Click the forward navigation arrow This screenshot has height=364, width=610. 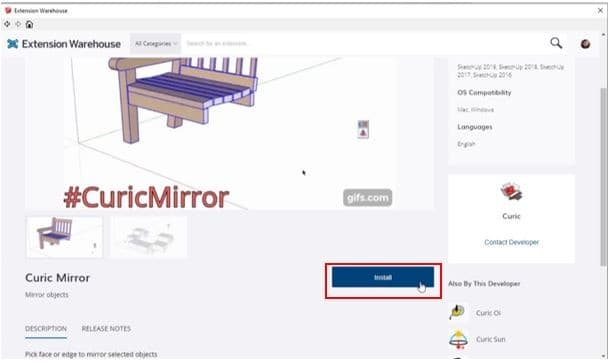click(18, 24)
